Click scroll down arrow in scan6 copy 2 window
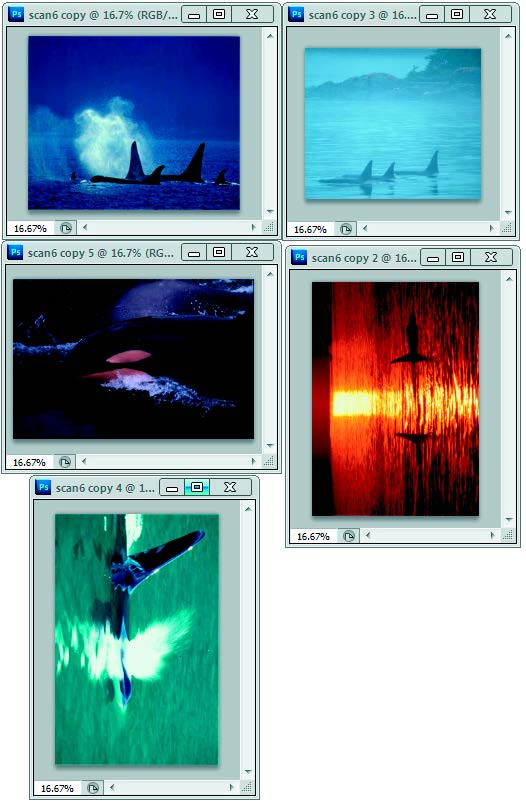The image size is (526, 805). (x=509, y=520)
